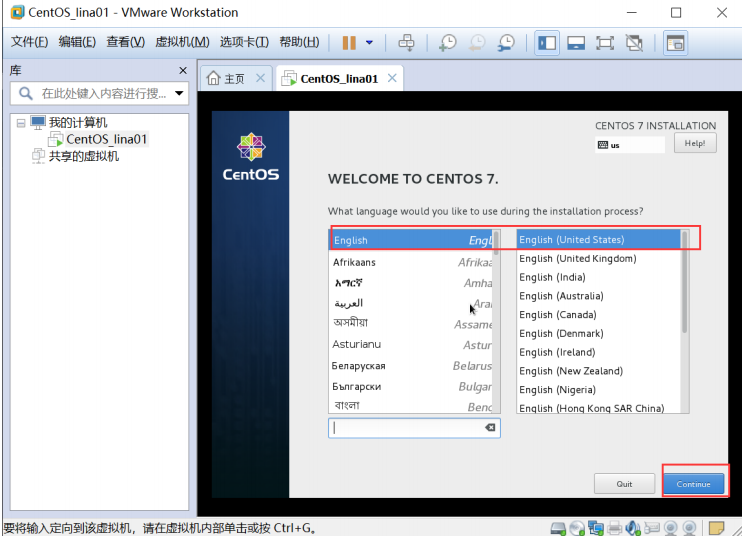
Task: Click the Help! button in the installer
Action: click(695, 143)
